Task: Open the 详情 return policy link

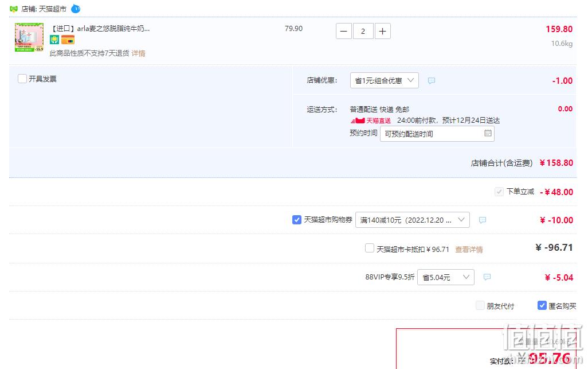Action: pyautogui.click(x=138, y=53)
